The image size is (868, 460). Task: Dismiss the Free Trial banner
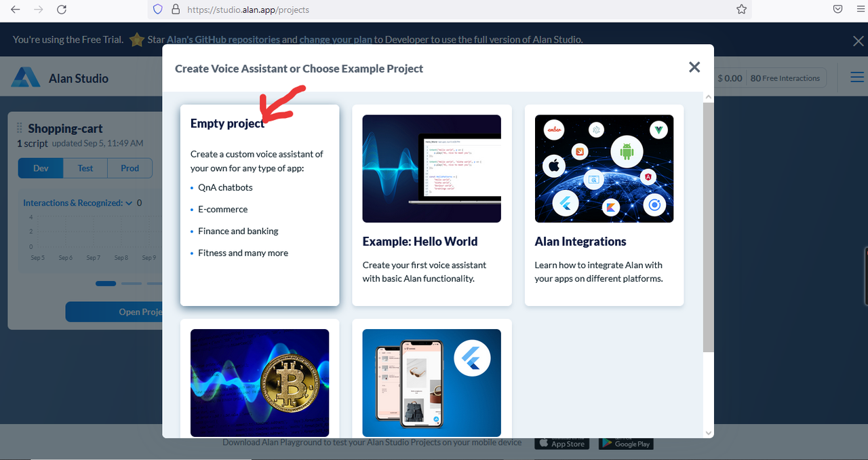858,41
